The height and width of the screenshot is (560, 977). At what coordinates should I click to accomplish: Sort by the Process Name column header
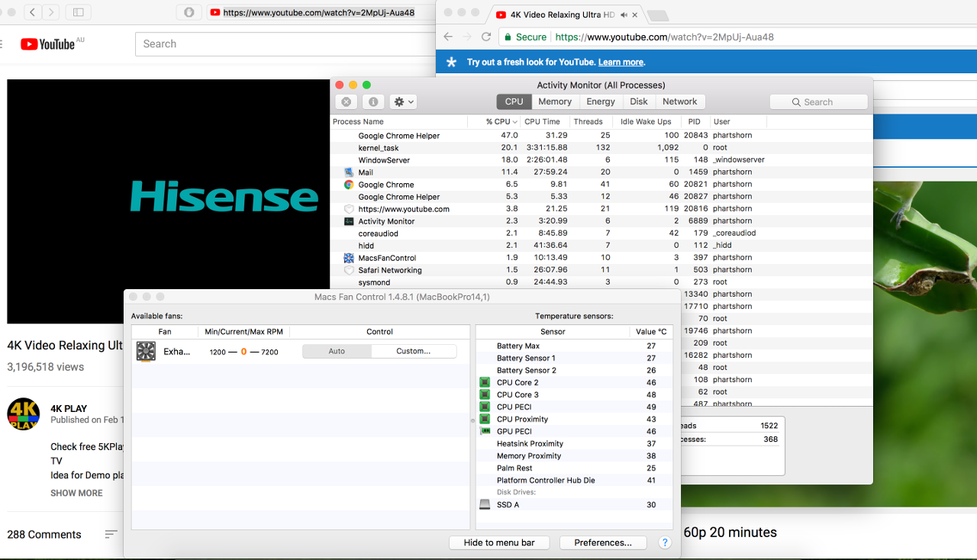pos(399,121)
